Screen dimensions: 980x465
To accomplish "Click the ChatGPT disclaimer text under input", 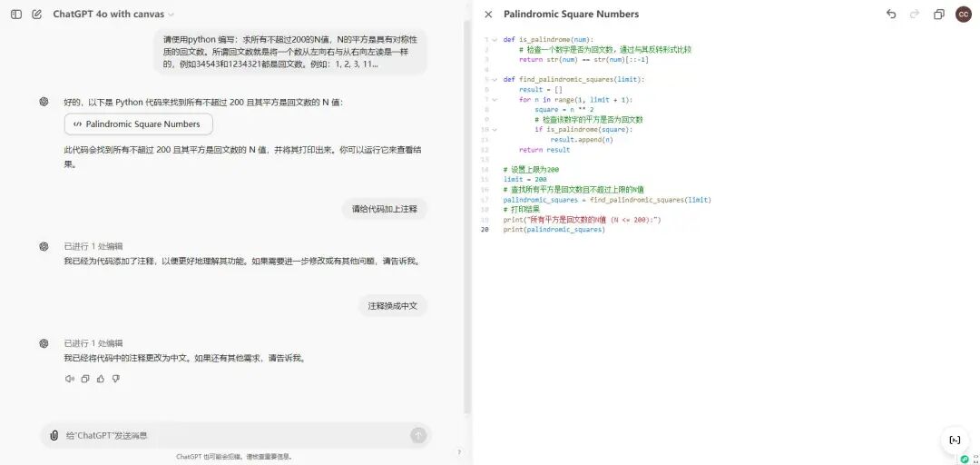I will tap(234, 457).
